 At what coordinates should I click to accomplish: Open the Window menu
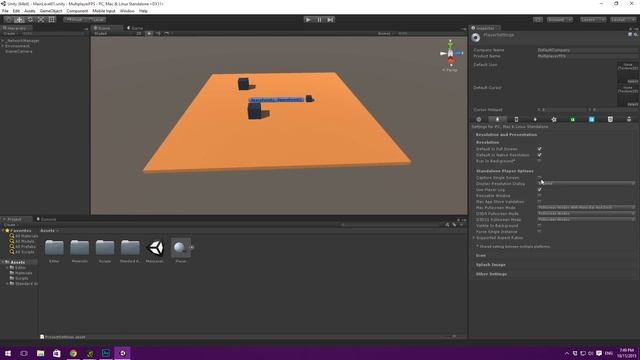pos(127,11)
